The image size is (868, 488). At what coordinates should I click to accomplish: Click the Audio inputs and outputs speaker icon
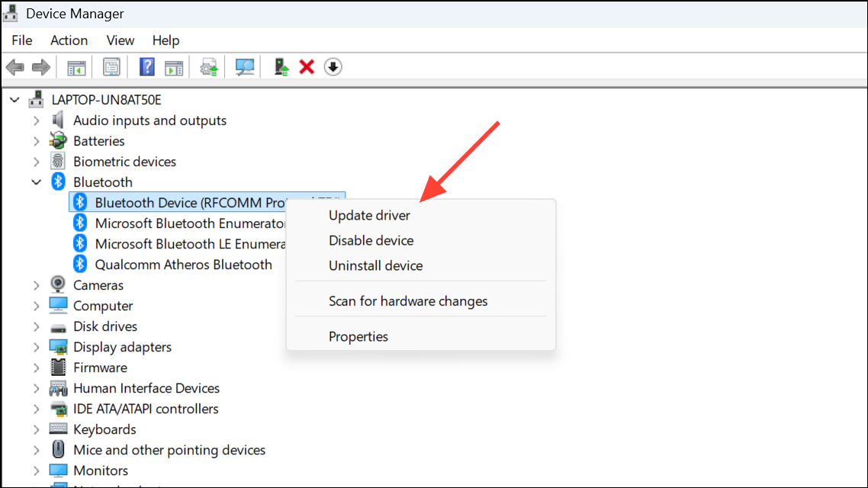(57, 120)
